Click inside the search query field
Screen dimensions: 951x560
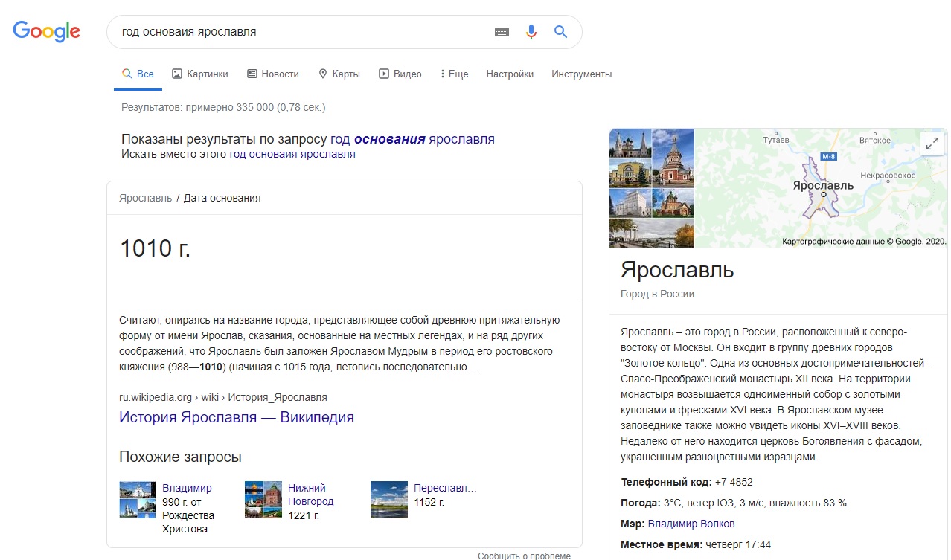pyautogui.click(x=301, y=32)
